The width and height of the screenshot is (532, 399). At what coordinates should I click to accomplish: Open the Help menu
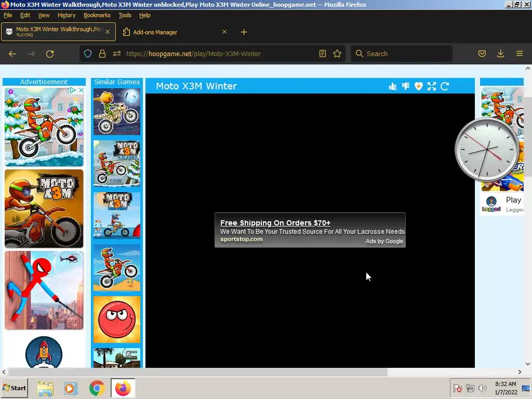[145, 15]
